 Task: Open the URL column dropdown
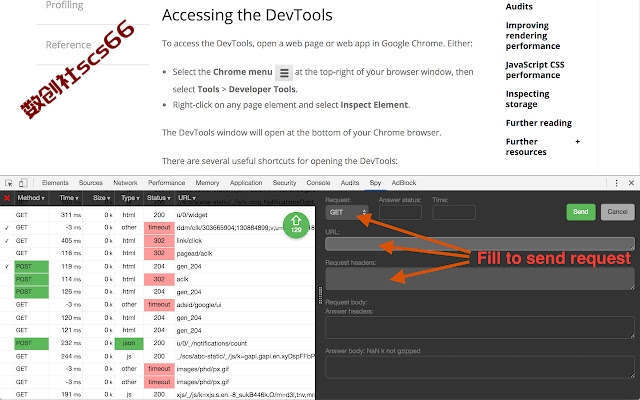187,198
